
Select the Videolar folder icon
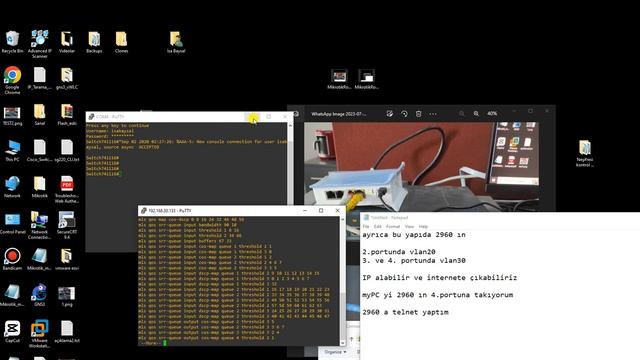point(67,42)
